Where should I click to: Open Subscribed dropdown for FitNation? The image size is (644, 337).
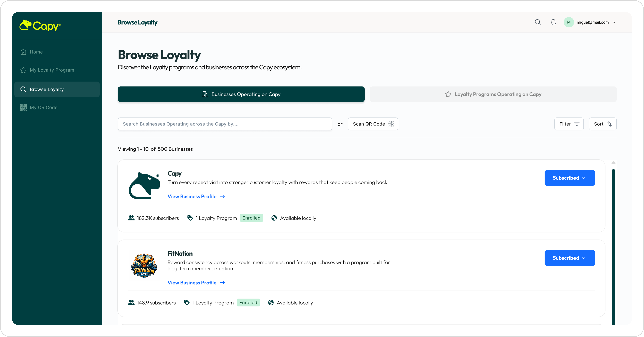click(569, 258)
